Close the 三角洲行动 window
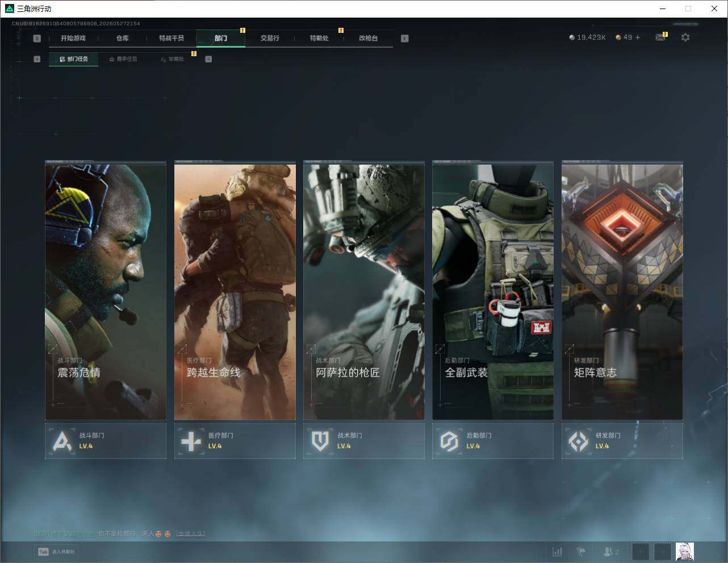The image size is (728, 563). (x=714, y=9)
